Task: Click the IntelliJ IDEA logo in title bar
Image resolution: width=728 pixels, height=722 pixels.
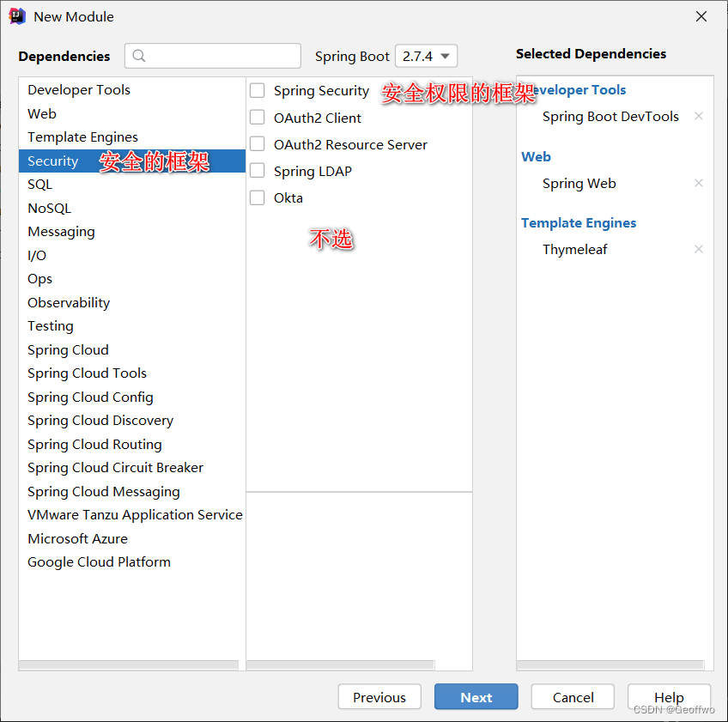Action: 16,16
